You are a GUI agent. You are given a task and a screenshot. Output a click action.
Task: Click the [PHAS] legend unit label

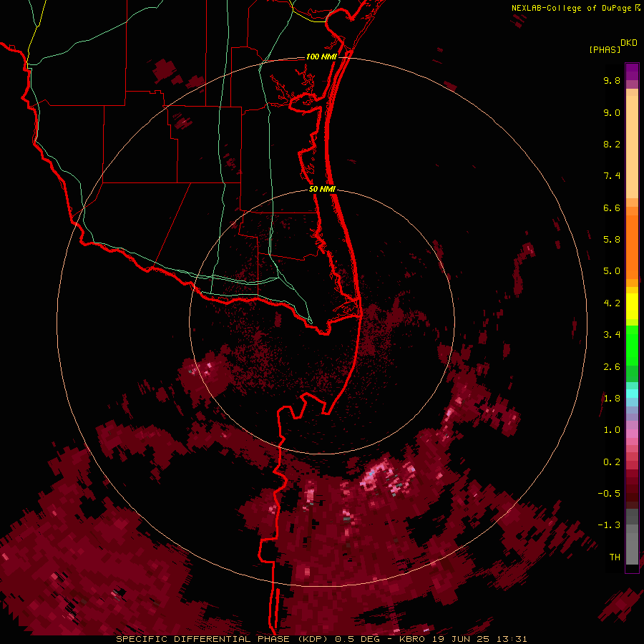click(x=605, y=49)
